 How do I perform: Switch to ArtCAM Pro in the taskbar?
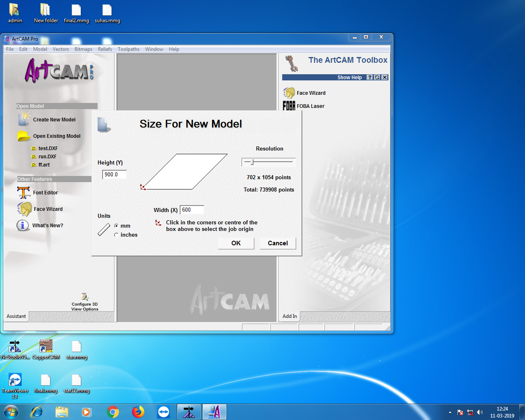point(215,412)
